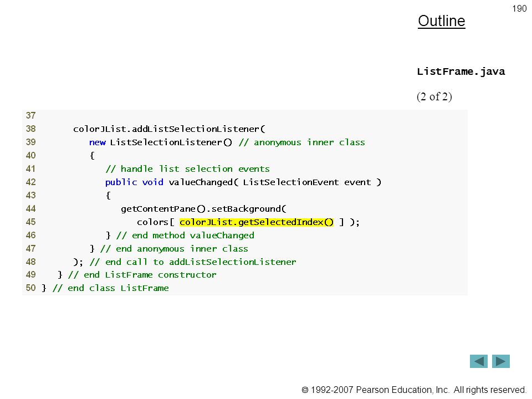Click line number 45
532x399 pixels.
point(30,222)
